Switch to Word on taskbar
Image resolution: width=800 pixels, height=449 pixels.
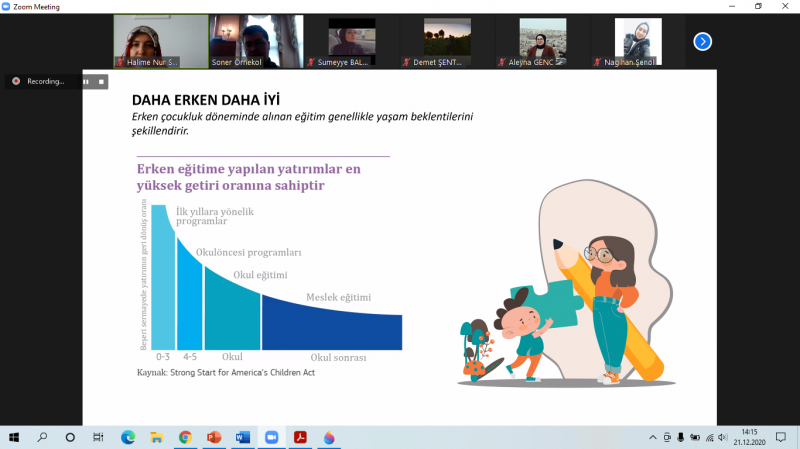(242, 437)
